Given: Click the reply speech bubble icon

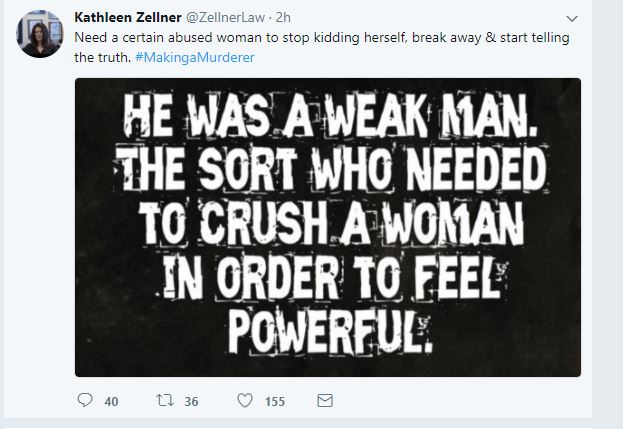Looking at the screenshot, I should pyautogui.click(x=84, y=401).
